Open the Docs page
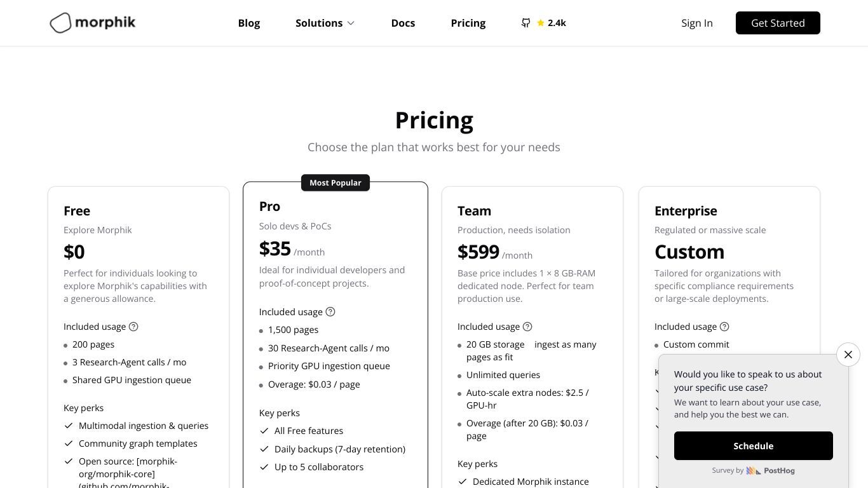The height and width of the screenshot is (488, 868). coord(403,23)
